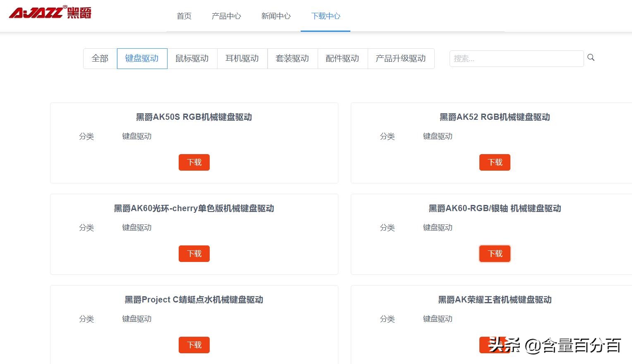
Task: Show 全部 driver category
Action: click(x=100, y=59)
